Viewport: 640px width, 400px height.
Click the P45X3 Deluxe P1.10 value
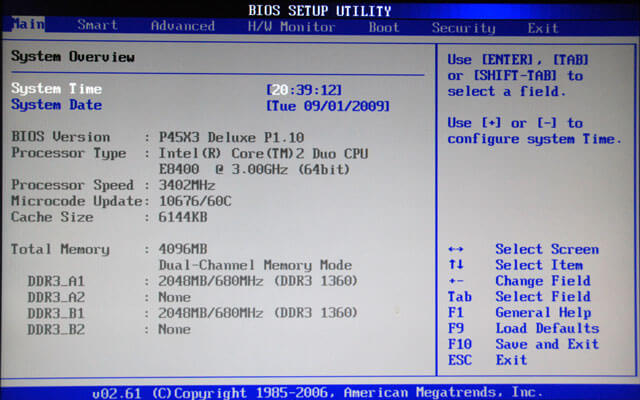point(231,138)
